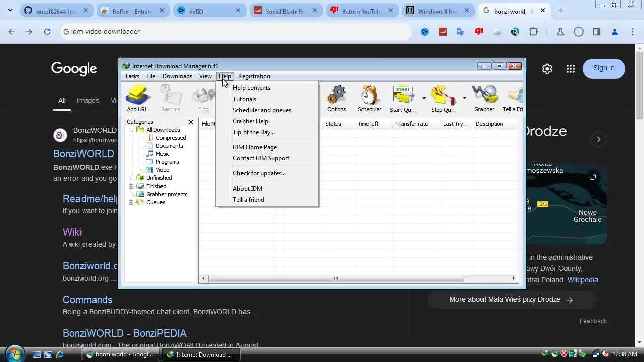Open the Chrome Extensions puzzle icon
This screenshot has height=362, width=644.
(533, 32)
